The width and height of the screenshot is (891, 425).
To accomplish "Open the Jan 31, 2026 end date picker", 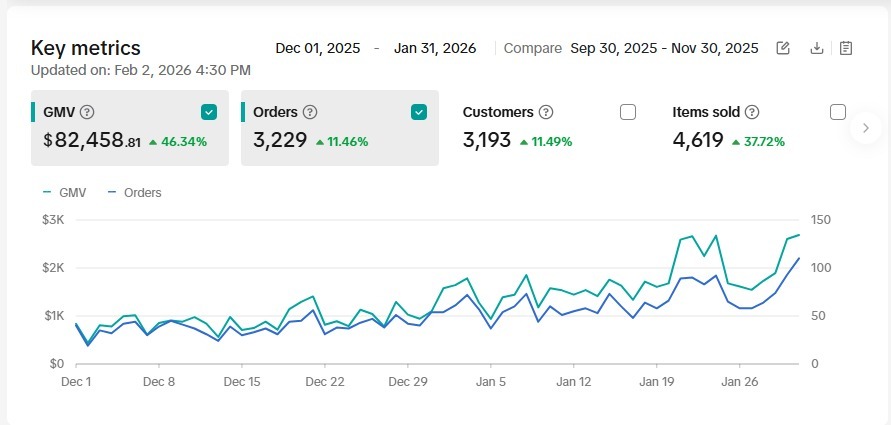I will tap(435, 48).
